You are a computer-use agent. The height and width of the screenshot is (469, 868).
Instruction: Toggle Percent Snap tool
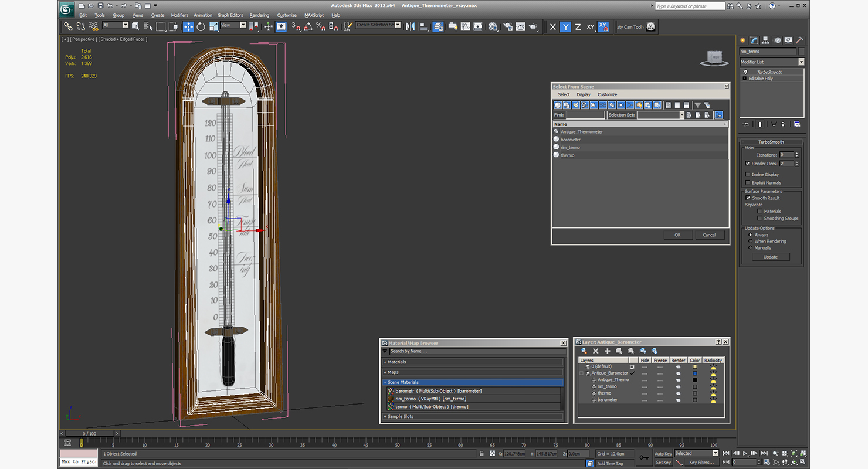[321, 26]
